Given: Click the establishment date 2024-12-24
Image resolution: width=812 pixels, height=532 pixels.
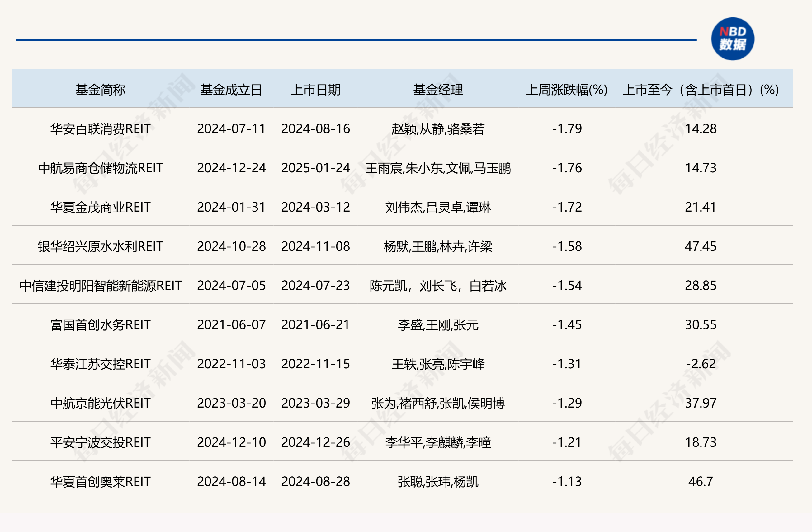Looking at the screenshot, I should coord(231,168).
